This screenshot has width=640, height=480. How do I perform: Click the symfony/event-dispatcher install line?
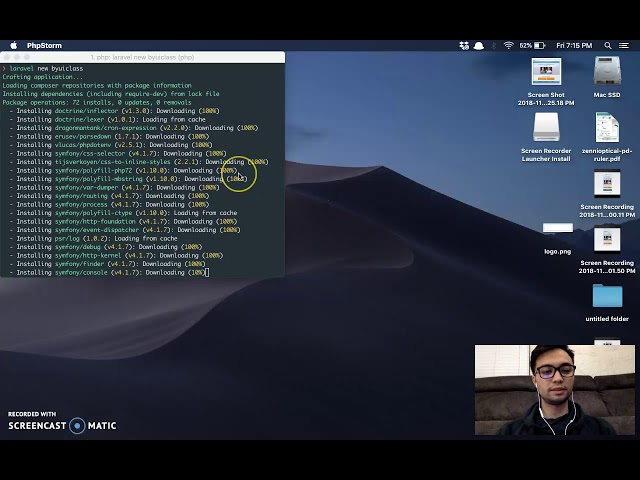pyautogui.click(x=125, y=230)
